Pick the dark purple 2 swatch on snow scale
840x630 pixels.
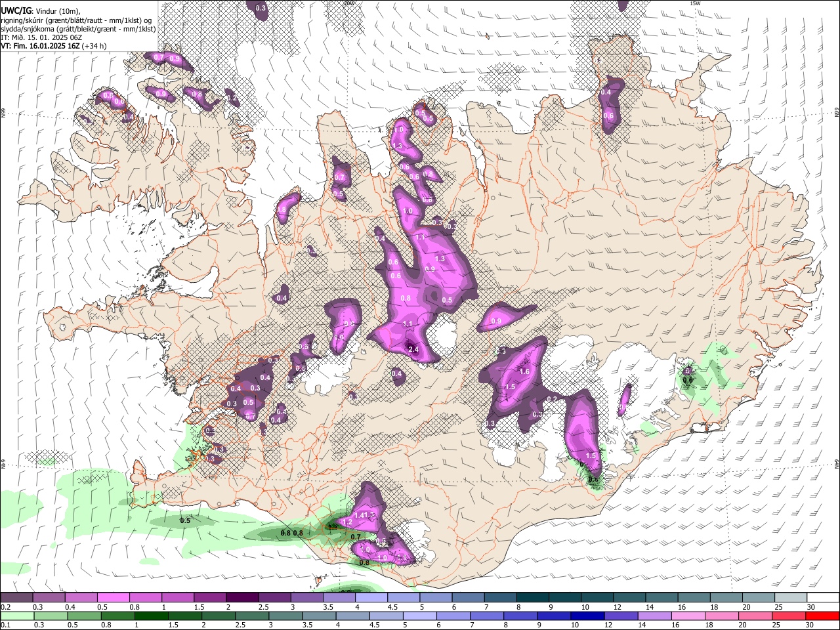click(242, 597)
